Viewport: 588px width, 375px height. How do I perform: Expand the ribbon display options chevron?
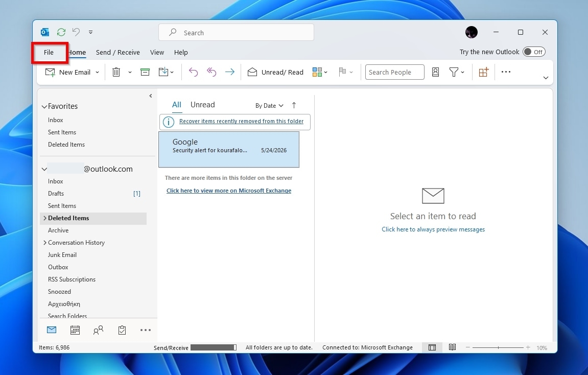click(546, 78)
